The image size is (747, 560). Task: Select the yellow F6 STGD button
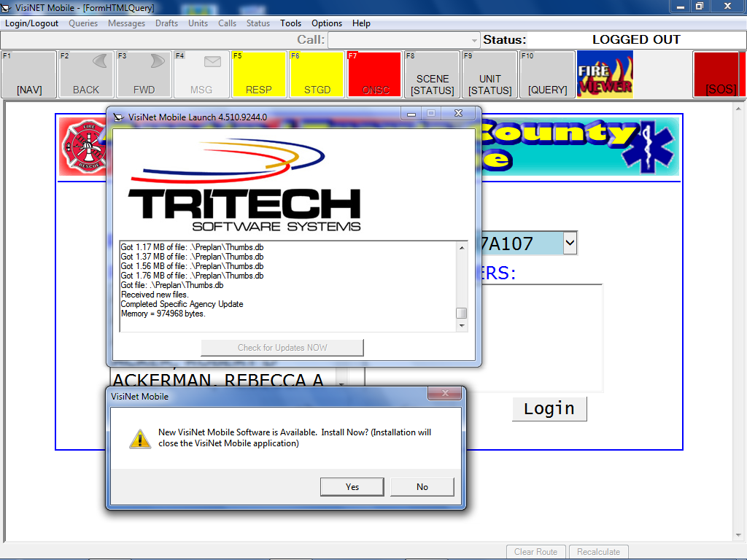(x=317, y=74)
